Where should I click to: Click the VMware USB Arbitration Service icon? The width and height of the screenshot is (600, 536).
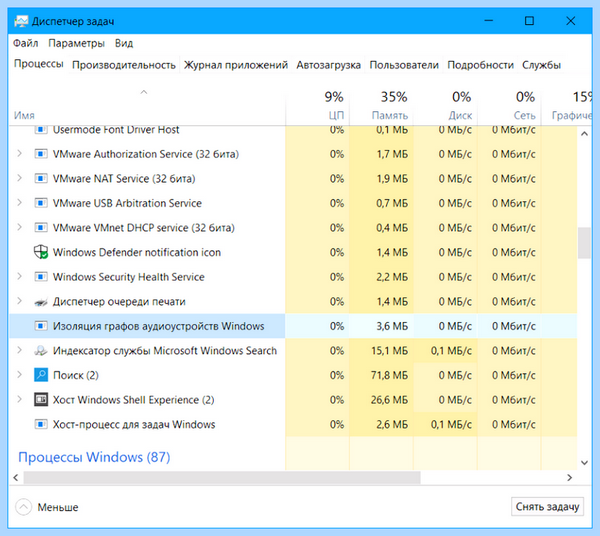tap(41, 203)
